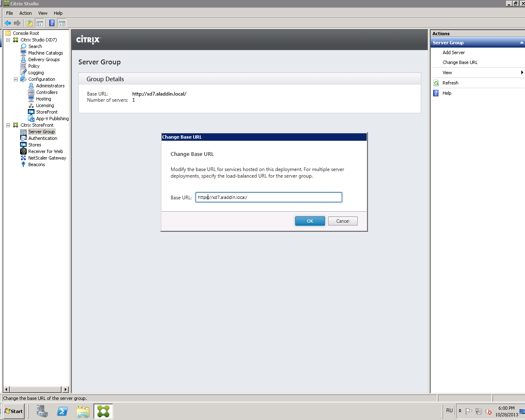Select the Authentication node icon
This screenshot has height=420, width=525.
click(23, 138)
